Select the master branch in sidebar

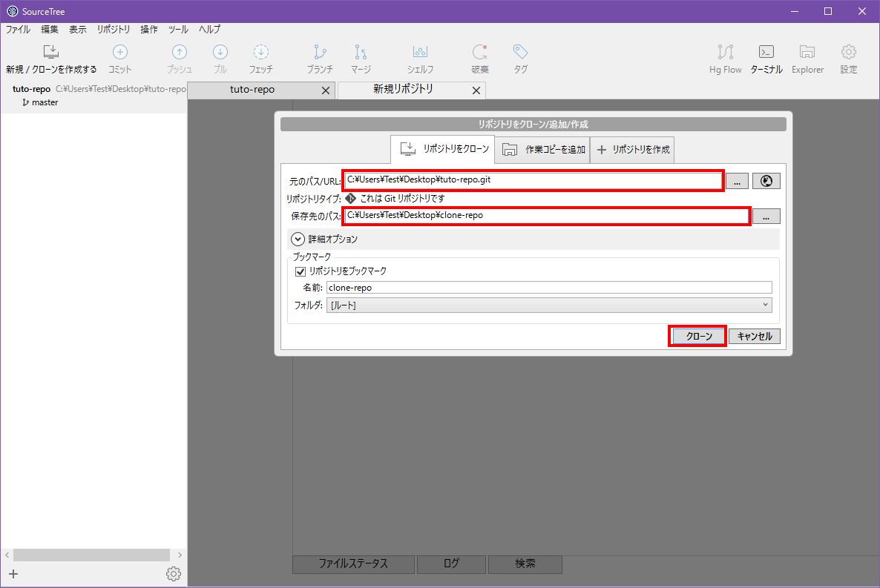[x=43, y=102]
